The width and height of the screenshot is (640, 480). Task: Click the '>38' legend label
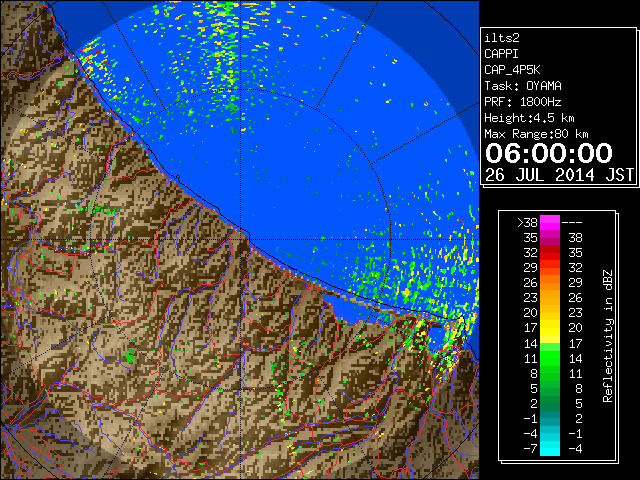point(527,223)
